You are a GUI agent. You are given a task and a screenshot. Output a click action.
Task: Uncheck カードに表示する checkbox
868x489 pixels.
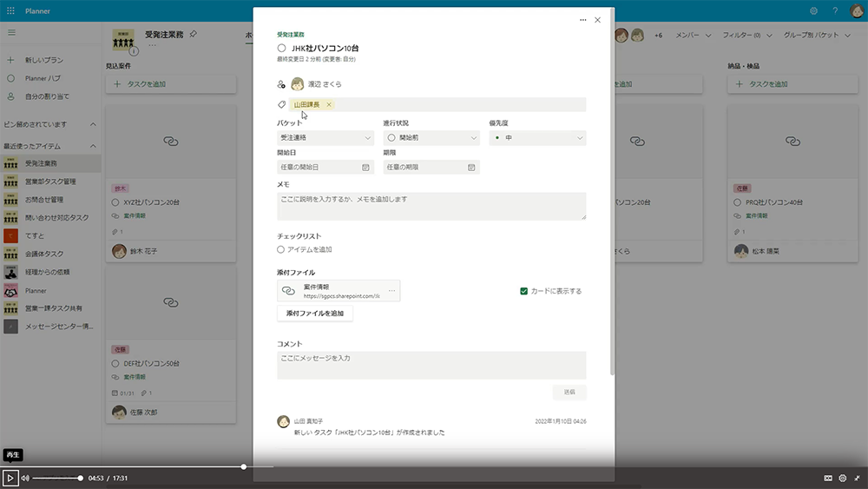tap(523, 291)
